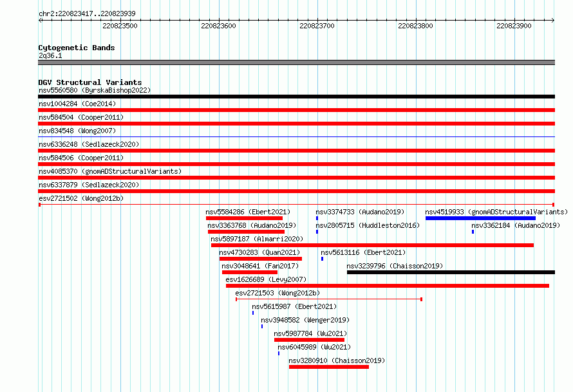Open the nsv2805715 (Huddleston2016) label
573x392 pixels.
pos(368,225)
